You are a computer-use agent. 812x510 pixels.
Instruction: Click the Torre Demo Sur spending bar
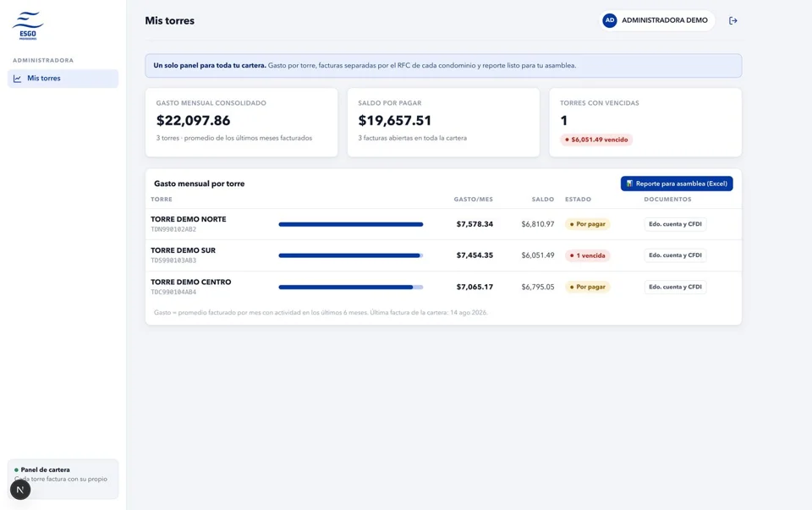click(x=350, y=255)
